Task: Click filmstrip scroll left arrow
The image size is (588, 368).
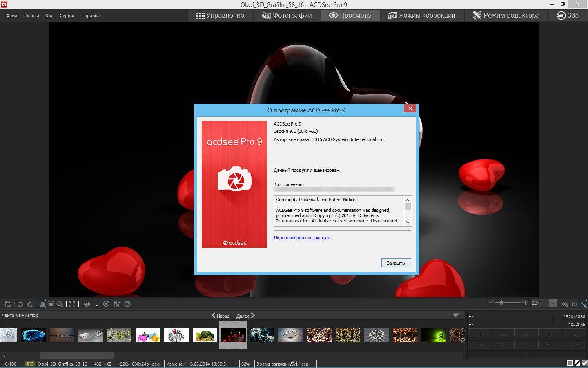Action: 4,355
